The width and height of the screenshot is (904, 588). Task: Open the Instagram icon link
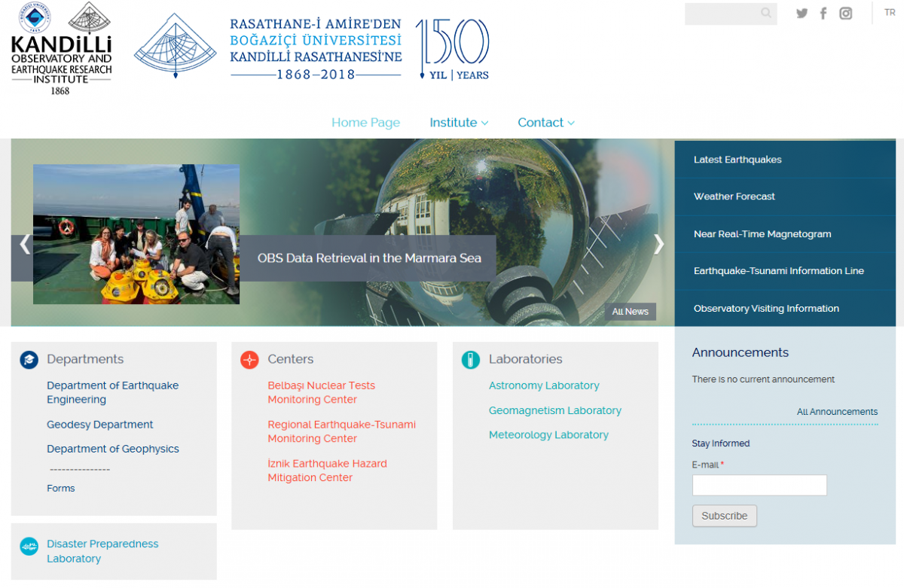tap(846, 14)
